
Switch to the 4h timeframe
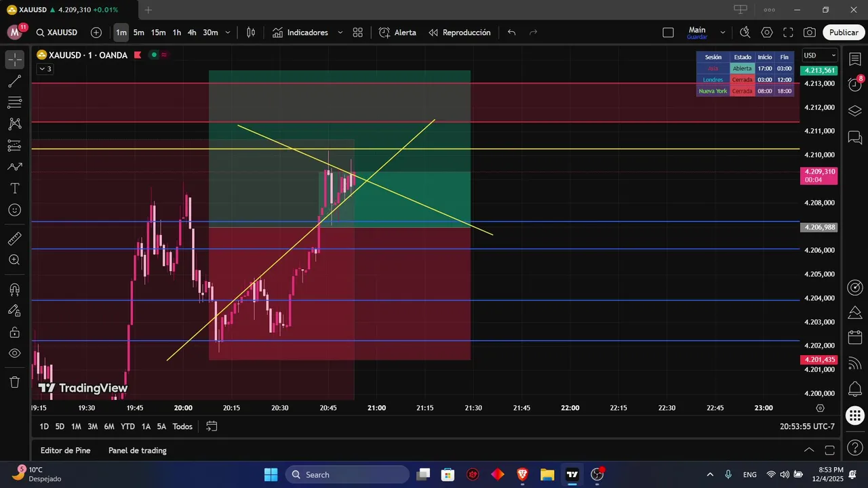pyautogui.click(x=192, y=33)
